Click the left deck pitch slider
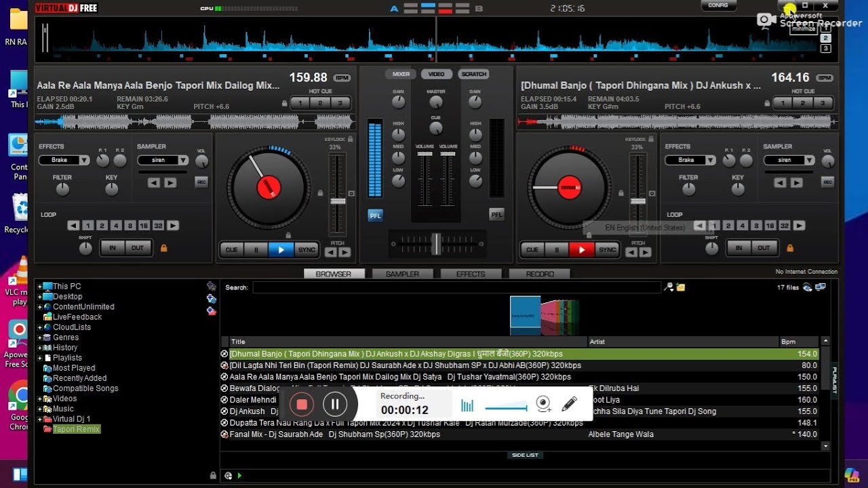Viewport: 868px width, 488px height. 338,201
